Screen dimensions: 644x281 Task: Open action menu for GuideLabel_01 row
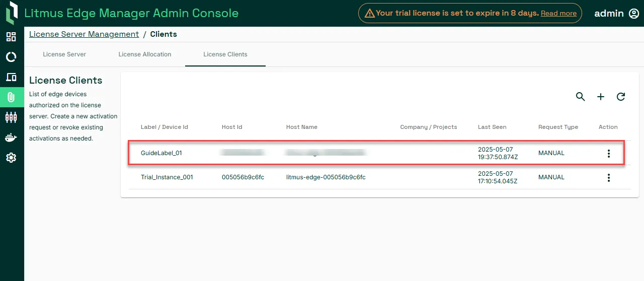609,154
